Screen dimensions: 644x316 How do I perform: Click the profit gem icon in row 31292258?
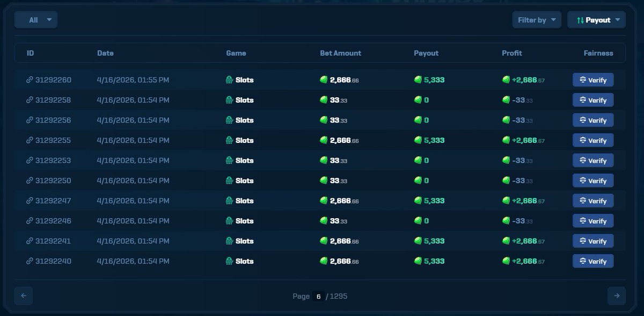coord(506,100)
